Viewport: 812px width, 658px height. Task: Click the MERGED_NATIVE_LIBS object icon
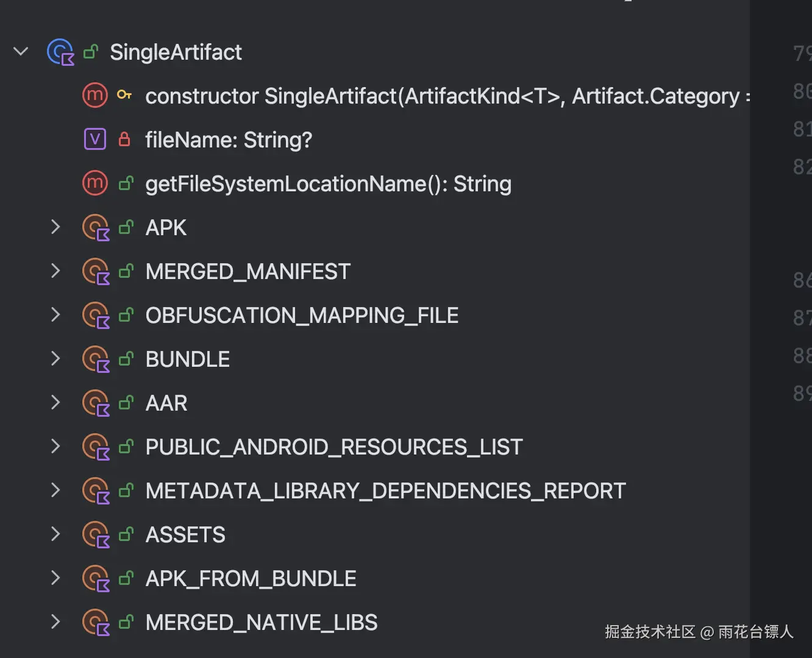pos(96,623)
